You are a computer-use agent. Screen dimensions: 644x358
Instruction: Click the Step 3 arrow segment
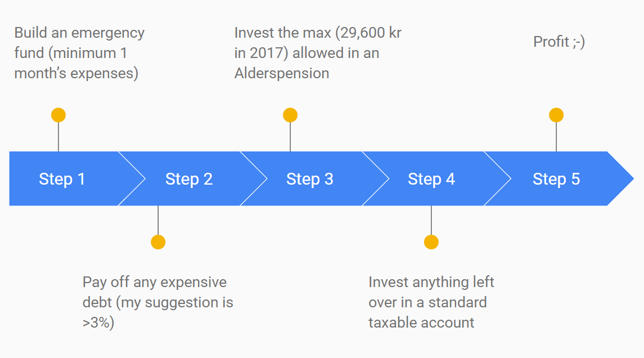[310, 179]
